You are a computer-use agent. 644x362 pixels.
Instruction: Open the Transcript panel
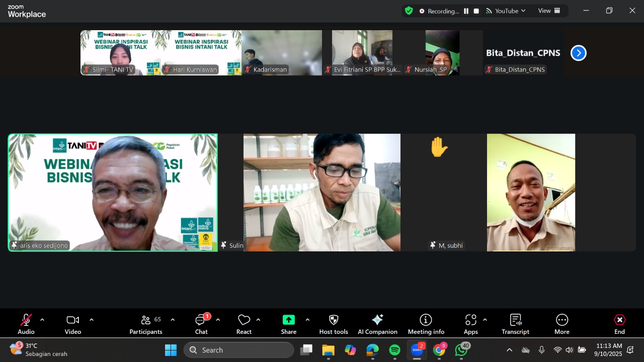coord(515,323)
